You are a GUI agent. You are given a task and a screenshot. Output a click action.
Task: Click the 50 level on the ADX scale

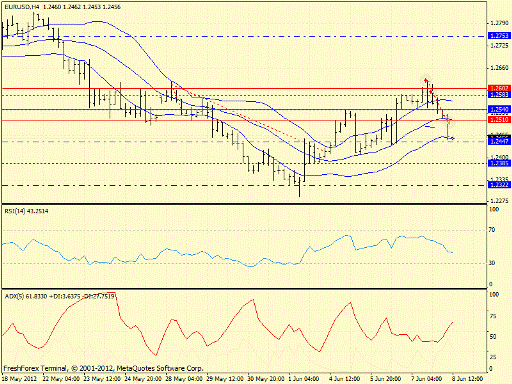point(492,337)
